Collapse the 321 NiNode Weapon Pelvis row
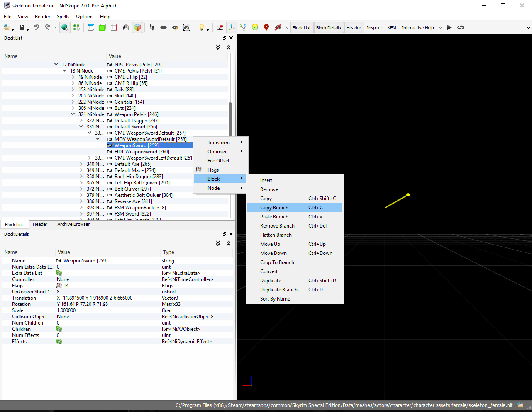532x412 pixels. point(73,114)
